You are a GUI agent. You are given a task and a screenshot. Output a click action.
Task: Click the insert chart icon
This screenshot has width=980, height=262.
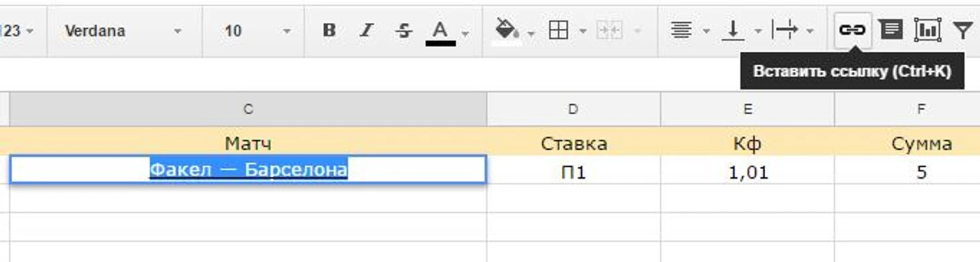click(927, 30)
